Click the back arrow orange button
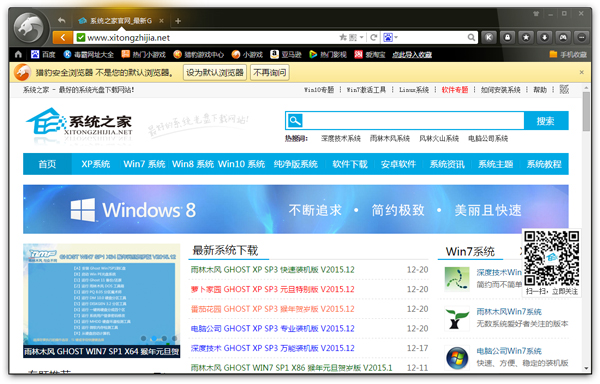The width and height of the screenshot is (600, 384). pyautogui.click(x=62, y=37)
